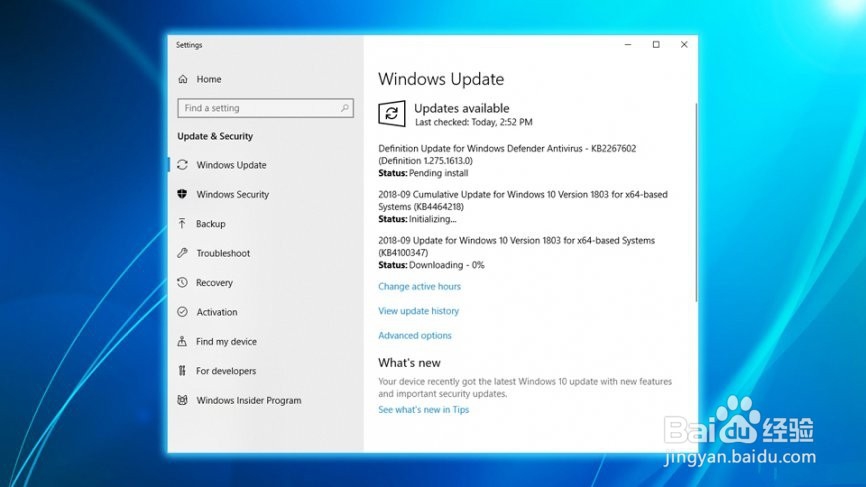
Task: Click the Settings window title text
Action: click(189, 45)
